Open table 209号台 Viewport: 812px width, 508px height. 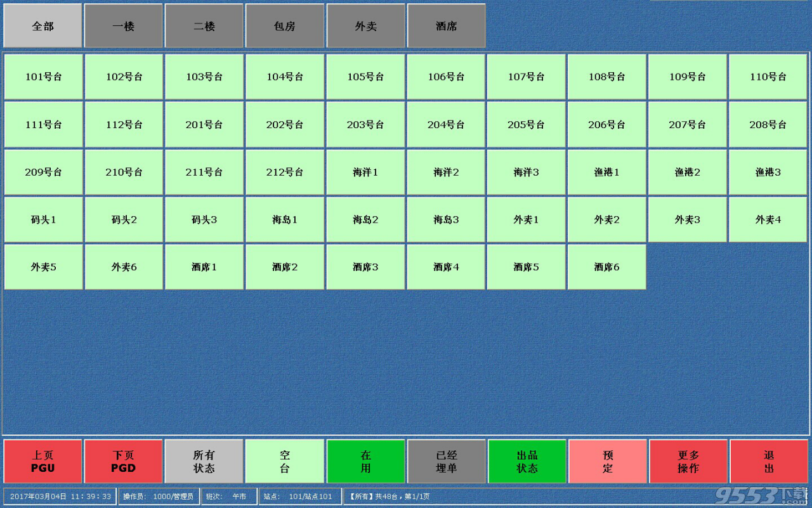tap(43, 172)
